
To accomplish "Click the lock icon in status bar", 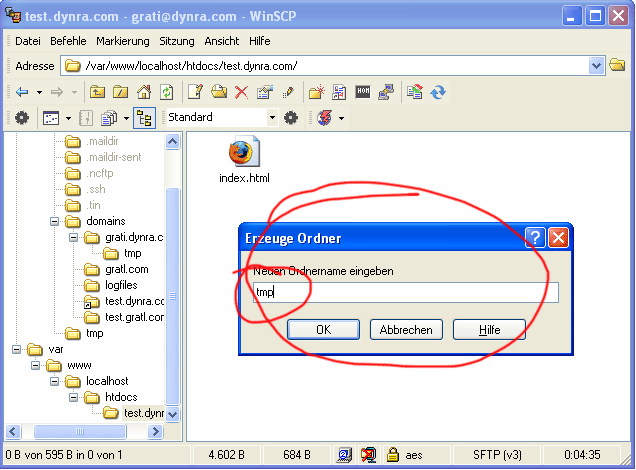I will (394, 455).
